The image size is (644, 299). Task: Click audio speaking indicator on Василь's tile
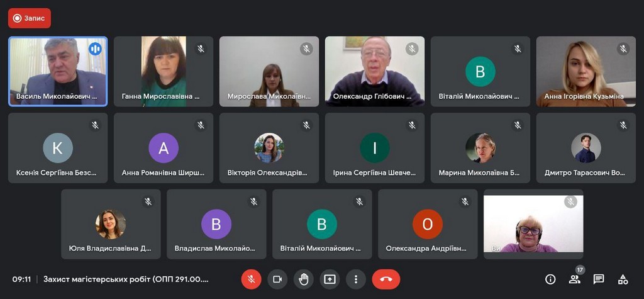click(95, 48)
